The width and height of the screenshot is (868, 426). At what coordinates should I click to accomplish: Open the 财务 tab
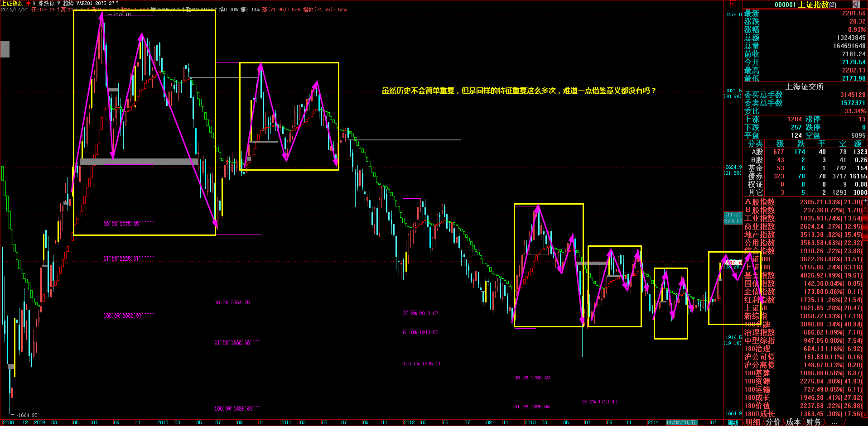813,422
